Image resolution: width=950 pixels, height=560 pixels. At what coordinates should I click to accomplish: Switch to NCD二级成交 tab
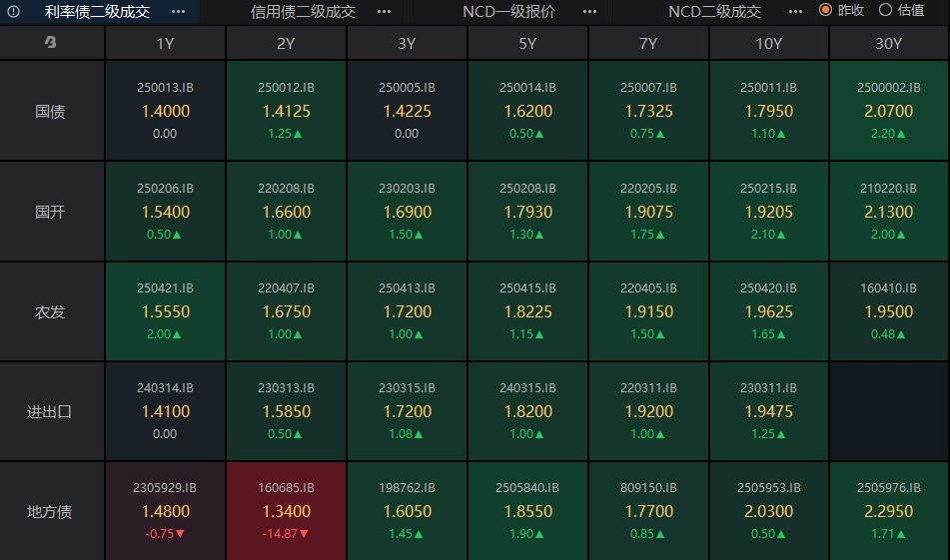714,12
